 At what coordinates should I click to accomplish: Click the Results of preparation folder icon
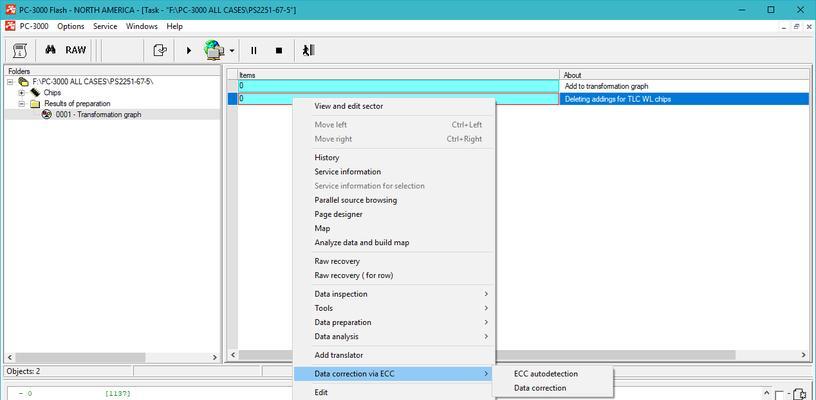(x=35, y=104)
